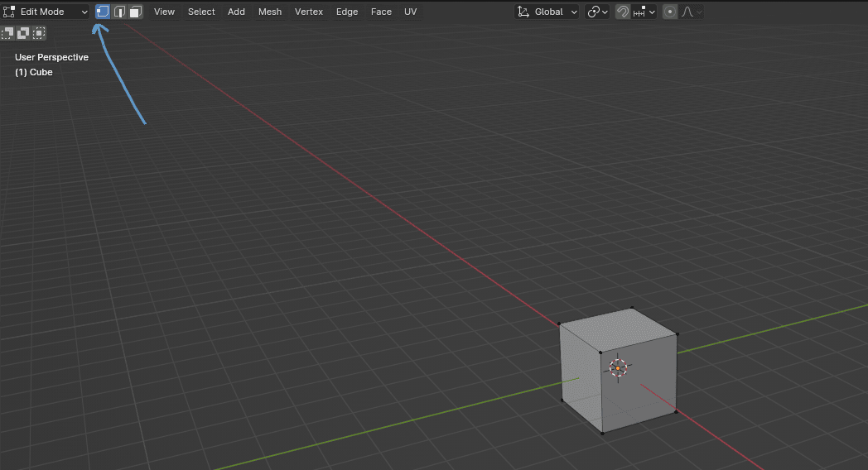
Task: Open the Add menu
Action: [236, 12]
